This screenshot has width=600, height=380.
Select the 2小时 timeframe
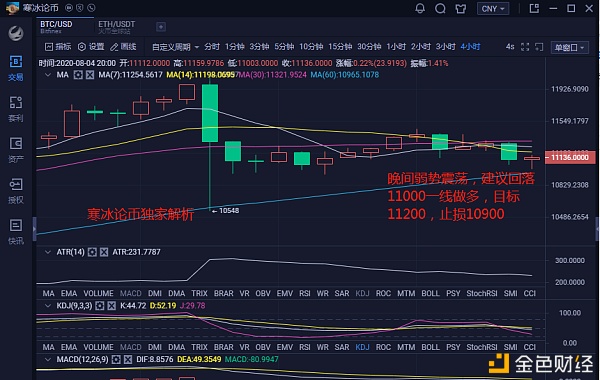click(421, 47)
